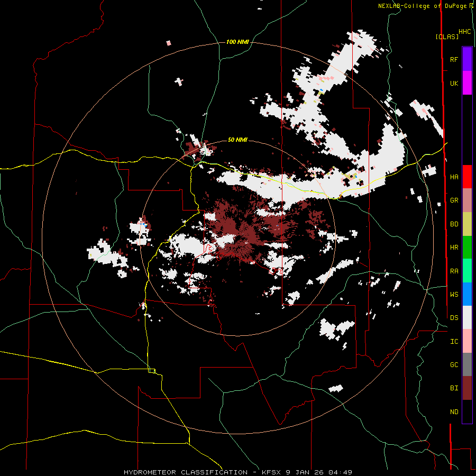
Task: Click the BD legend label
Action: tap(454, 224)
